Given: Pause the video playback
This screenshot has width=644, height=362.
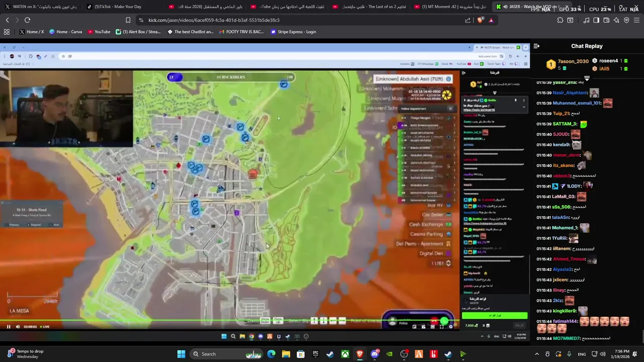Looking at the screenshot, I should (9, 327).
